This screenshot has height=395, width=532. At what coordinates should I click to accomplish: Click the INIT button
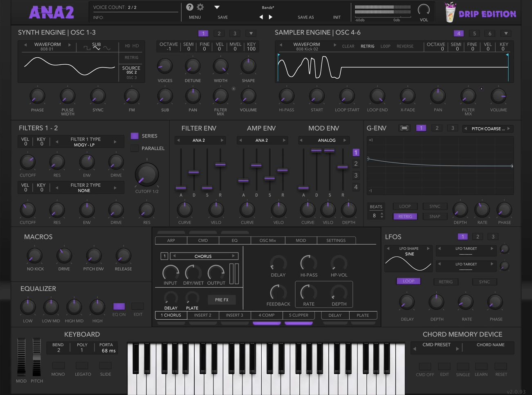pos(337,17)
